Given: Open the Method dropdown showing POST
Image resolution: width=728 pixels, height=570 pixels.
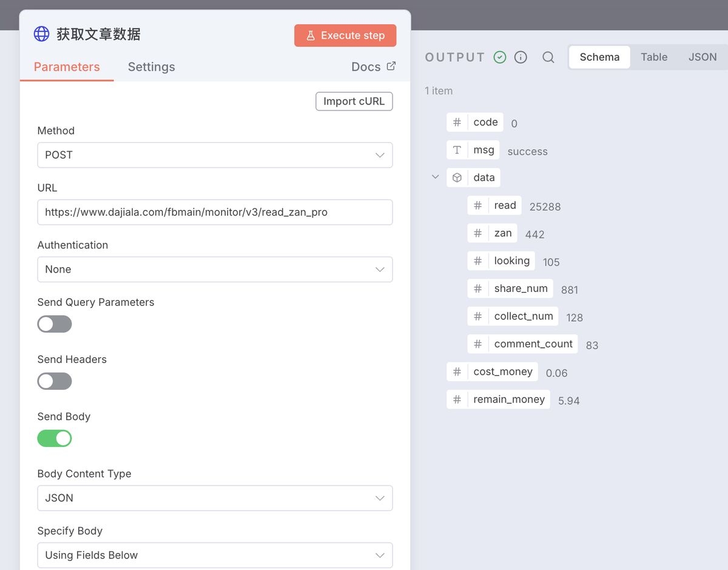Looking at the screenshot, I should point(215,155).
